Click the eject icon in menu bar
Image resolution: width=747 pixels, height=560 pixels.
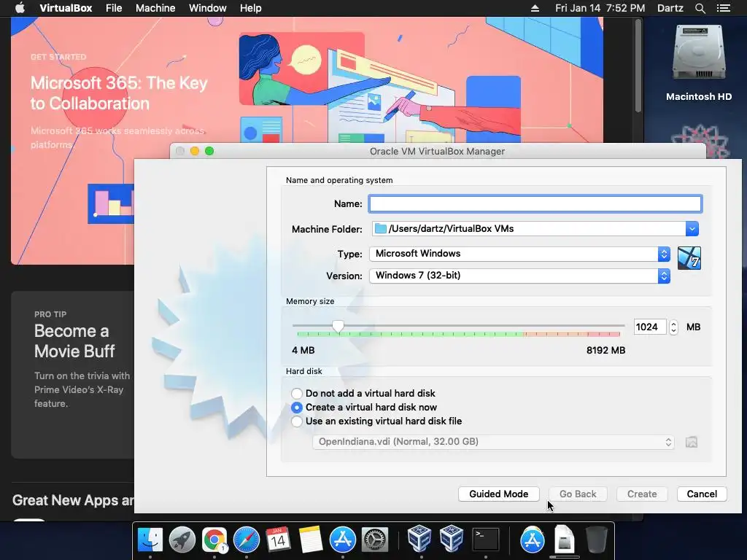click(x=535, y=8)
